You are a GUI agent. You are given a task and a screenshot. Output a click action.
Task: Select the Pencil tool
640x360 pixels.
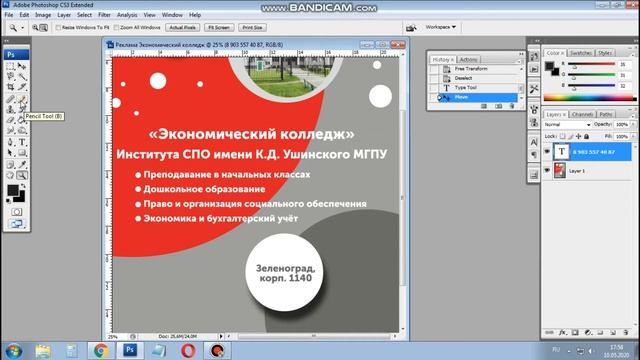(22, 99)
